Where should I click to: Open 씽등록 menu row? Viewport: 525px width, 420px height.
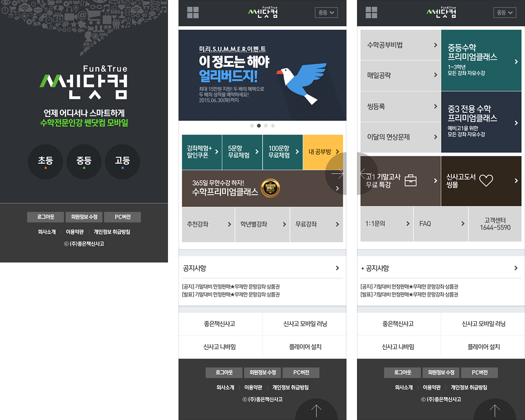tap(401, 107)
